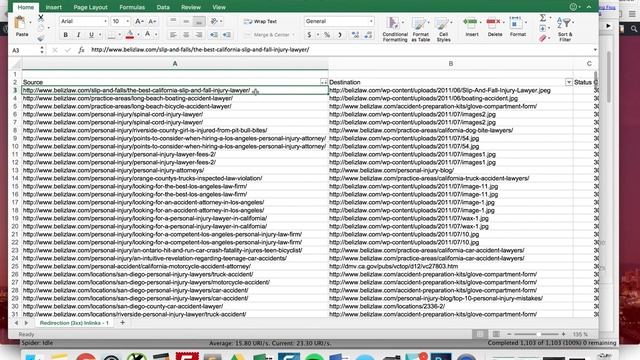640x360 pixels.
Task: Expand the formula bar
Action: (595, 50)
